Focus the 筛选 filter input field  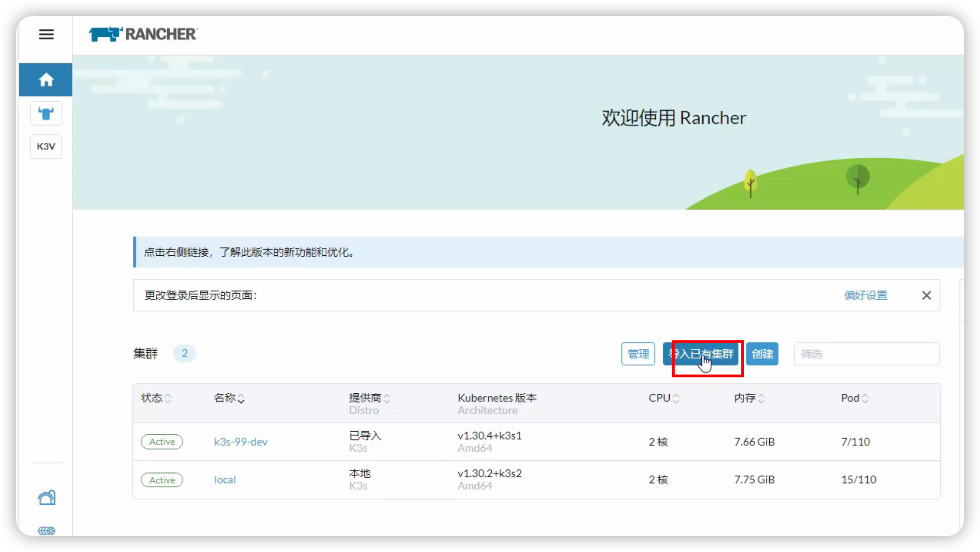point(866,354)
